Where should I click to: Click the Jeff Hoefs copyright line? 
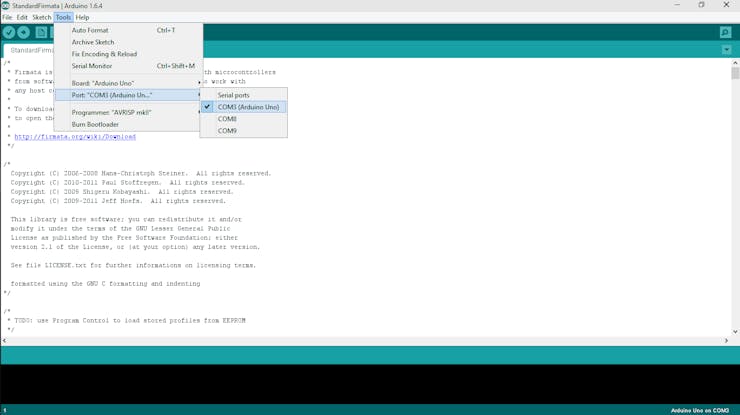coord(118,201)
